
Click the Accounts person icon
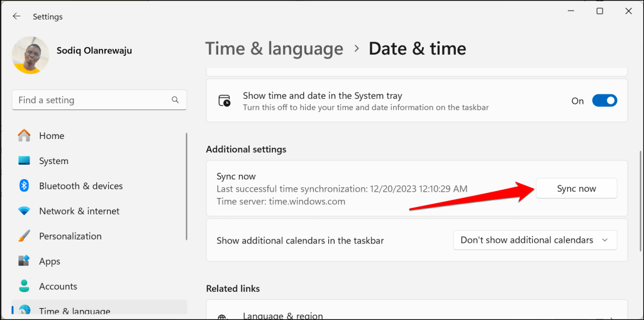(x=25, y=286)
